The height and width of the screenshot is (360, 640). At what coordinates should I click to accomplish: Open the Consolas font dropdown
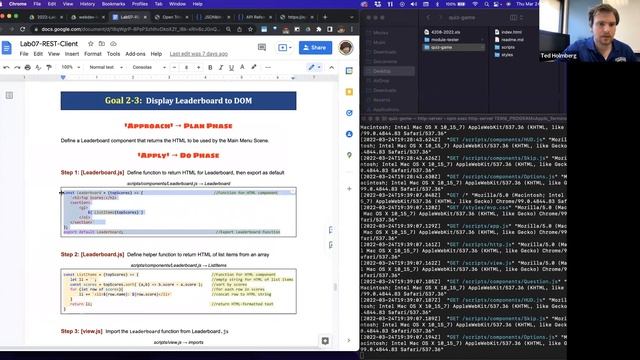click(149, 67)
